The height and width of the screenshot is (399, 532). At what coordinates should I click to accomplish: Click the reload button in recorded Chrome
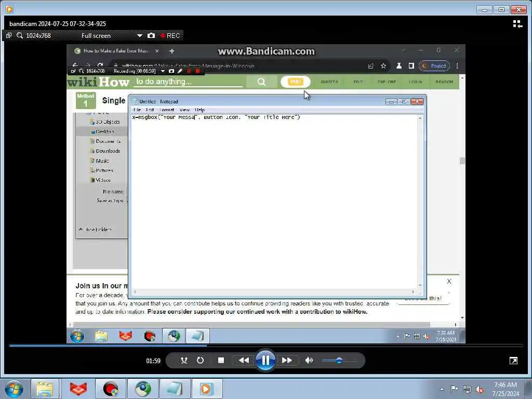click(x=100, y=65)
